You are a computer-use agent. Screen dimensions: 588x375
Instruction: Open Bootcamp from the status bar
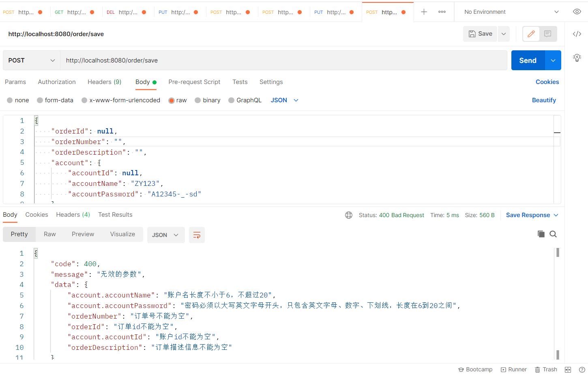click(x=475, y=369)
